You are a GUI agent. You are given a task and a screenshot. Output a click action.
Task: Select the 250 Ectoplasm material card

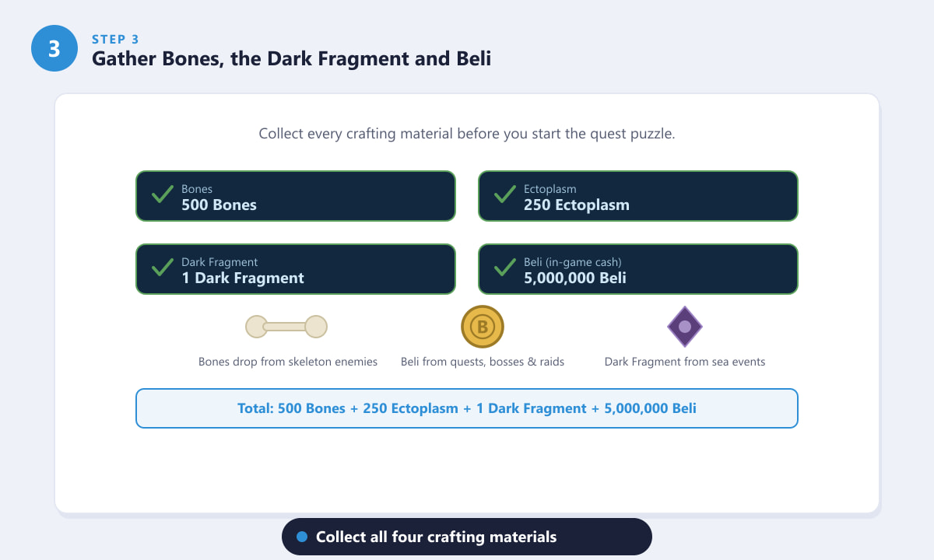(638, 196)
